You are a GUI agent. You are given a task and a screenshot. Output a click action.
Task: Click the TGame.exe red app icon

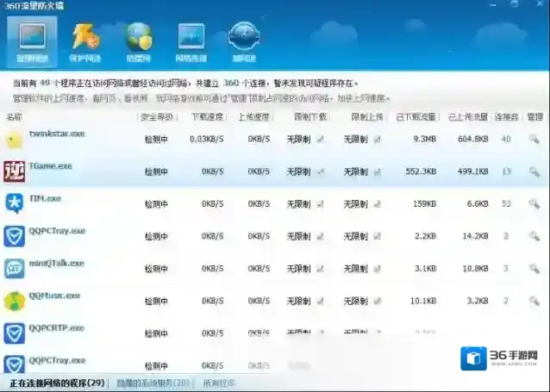tap(14, 171)
